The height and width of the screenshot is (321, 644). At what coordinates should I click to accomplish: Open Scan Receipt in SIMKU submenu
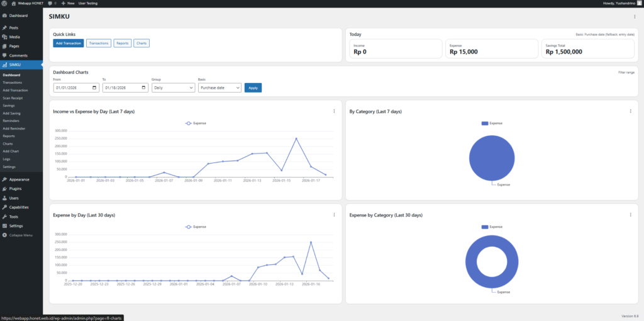tap(13, 98)
